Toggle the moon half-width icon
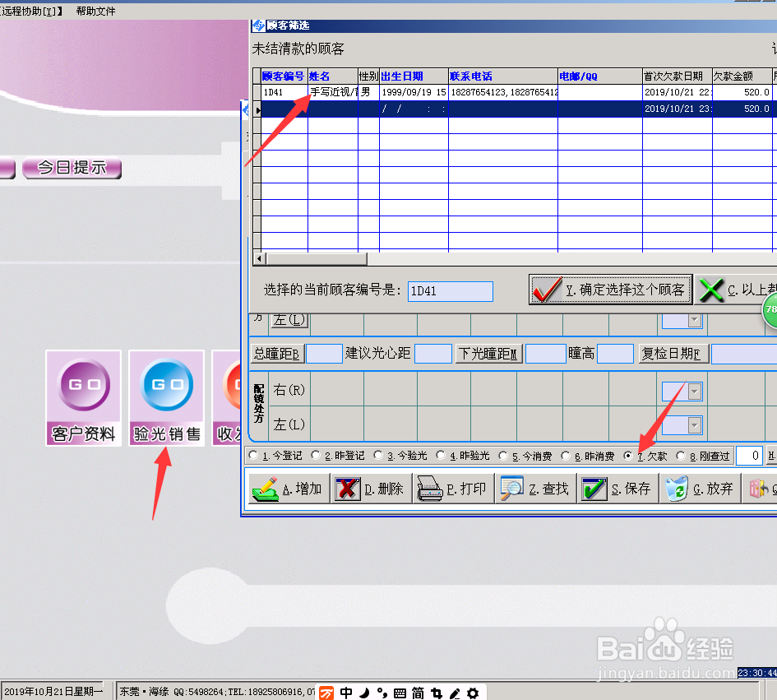This screenshot has width=777, height=700. pyautogui.click(x=364, y=693)
